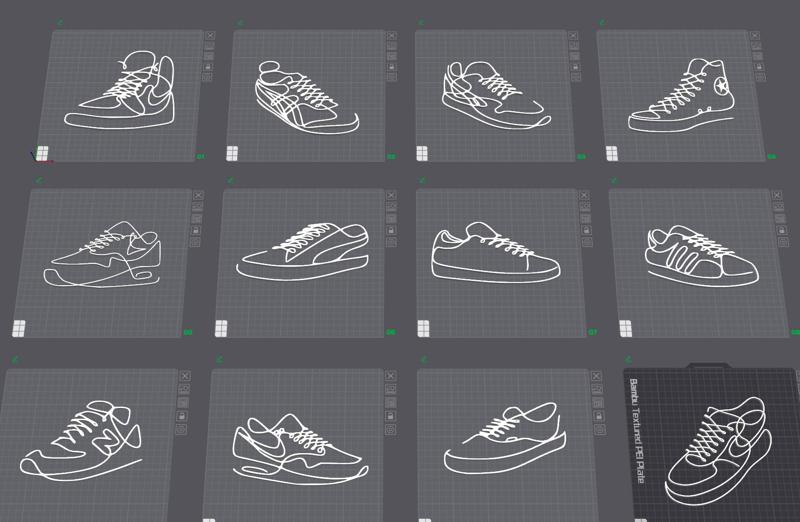Lock the Adidas three-stripe shoe plate
Viewport: 800px width, 522px height.
(x=782, y=231)
